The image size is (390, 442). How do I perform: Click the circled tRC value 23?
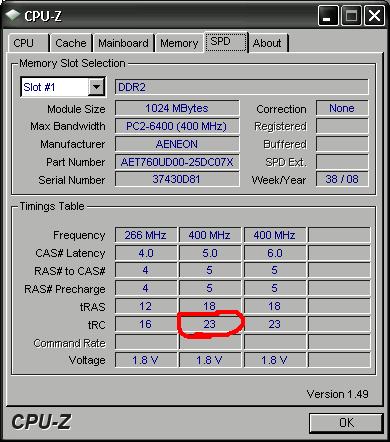(210, 324)
